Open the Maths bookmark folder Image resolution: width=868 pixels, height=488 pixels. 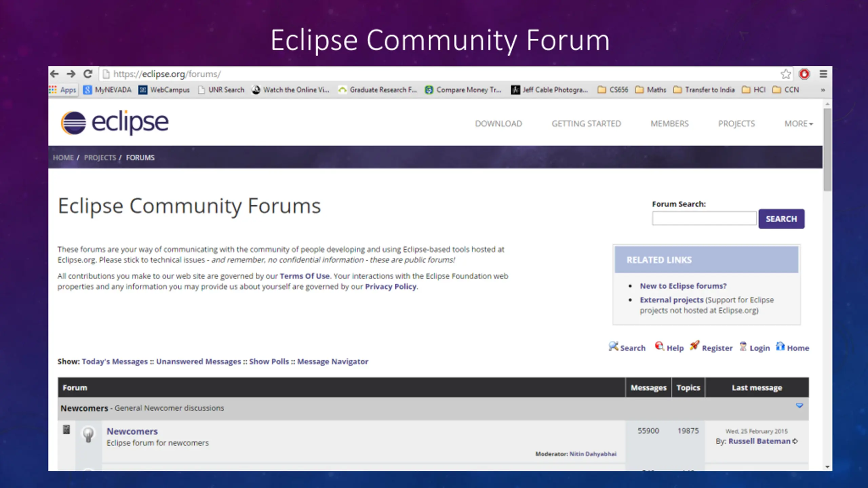coord(651,90)
